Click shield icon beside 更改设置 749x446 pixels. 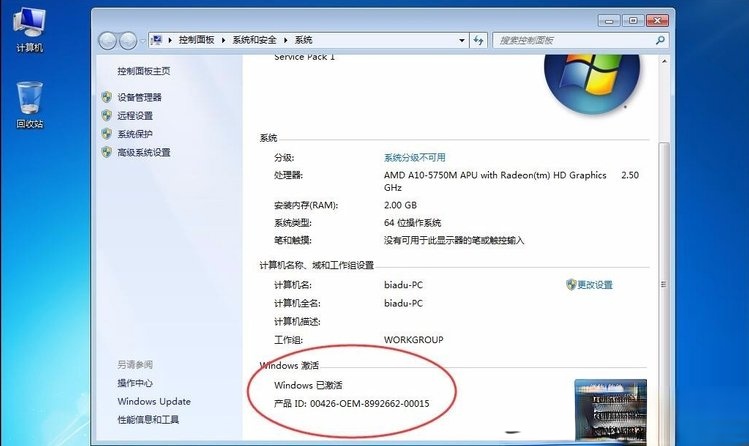point(571,285)
